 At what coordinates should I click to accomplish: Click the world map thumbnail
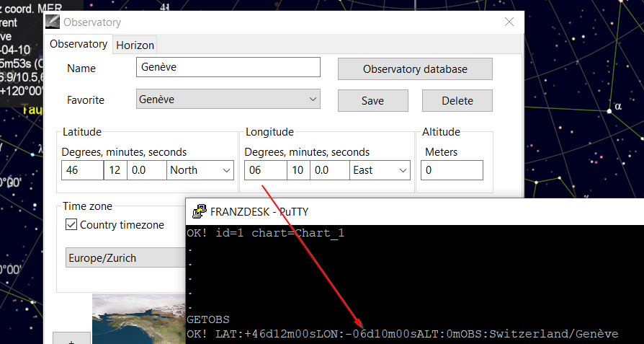[139, 319]
